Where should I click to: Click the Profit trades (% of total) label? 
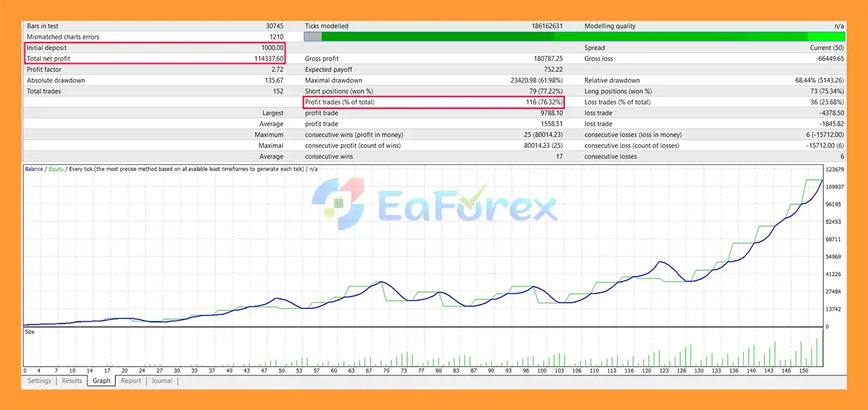coord(339,102)
